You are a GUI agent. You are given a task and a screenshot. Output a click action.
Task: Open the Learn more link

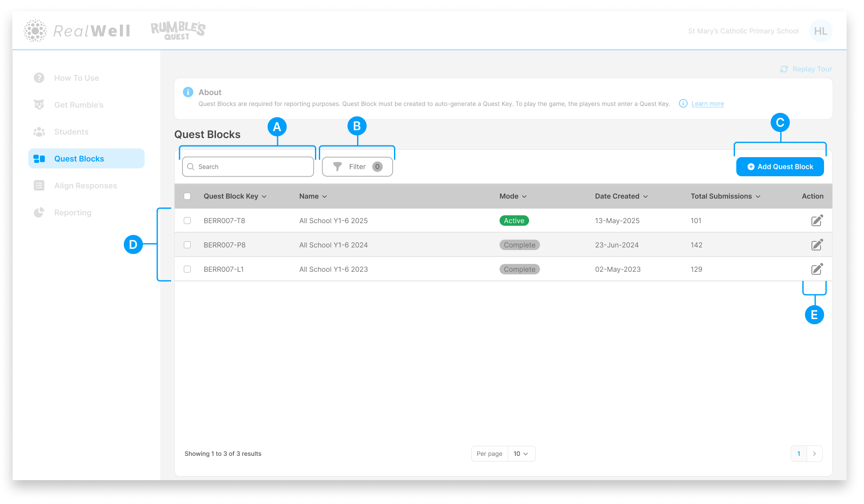707,104
